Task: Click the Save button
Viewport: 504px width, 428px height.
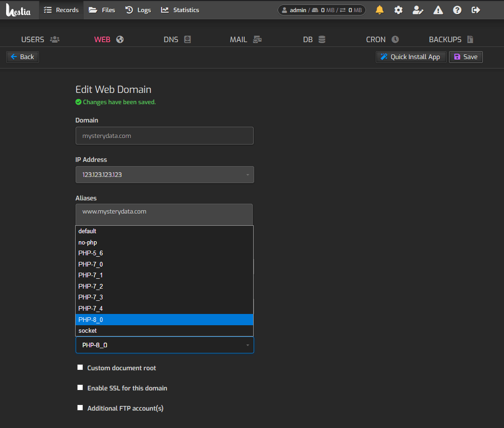Action: click(x=465, y=57)
